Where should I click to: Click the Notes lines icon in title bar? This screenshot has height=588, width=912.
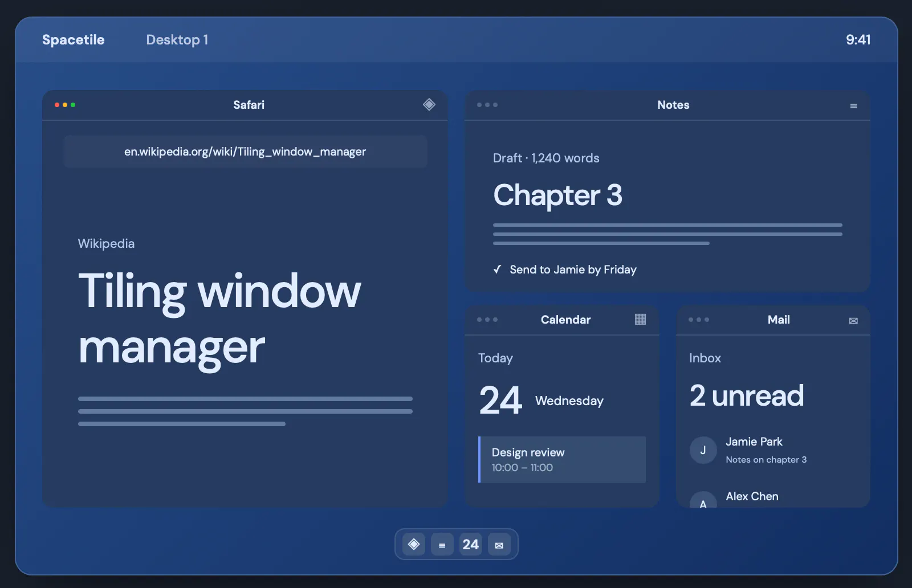(x=853, y=106)
